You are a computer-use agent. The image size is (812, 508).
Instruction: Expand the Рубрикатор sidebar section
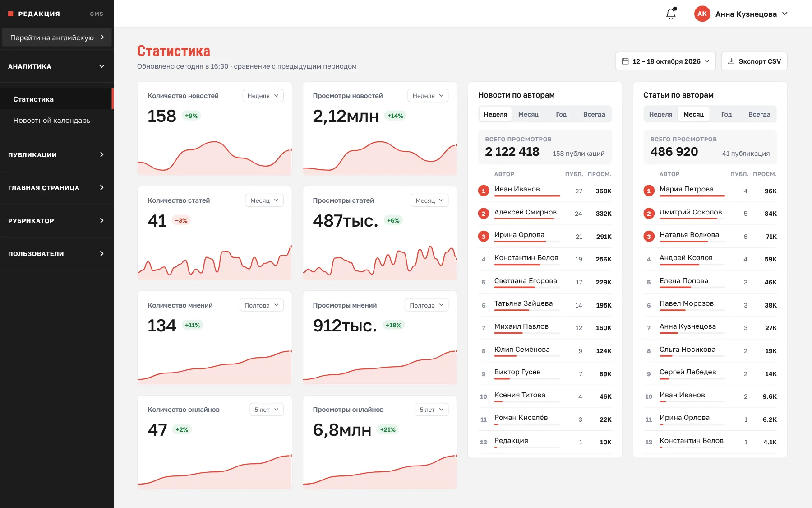[x=57, y=220]
